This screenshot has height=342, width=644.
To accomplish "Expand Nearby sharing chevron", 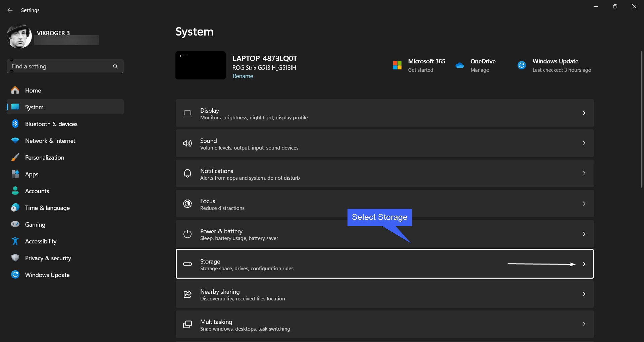I will click(584, 294).
